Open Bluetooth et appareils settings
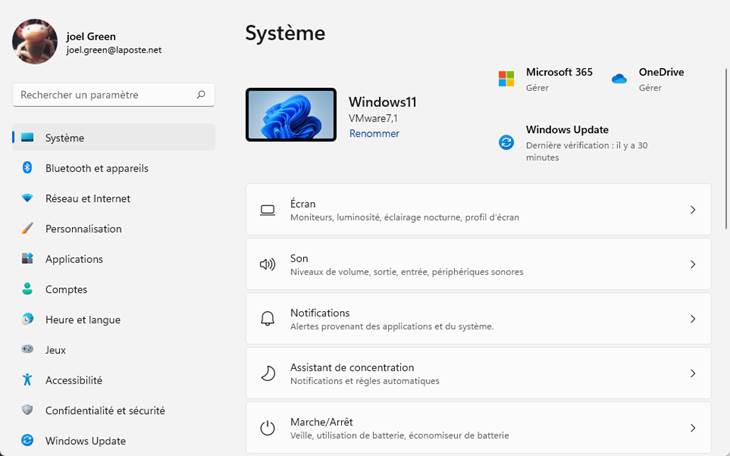 [114, 168]
